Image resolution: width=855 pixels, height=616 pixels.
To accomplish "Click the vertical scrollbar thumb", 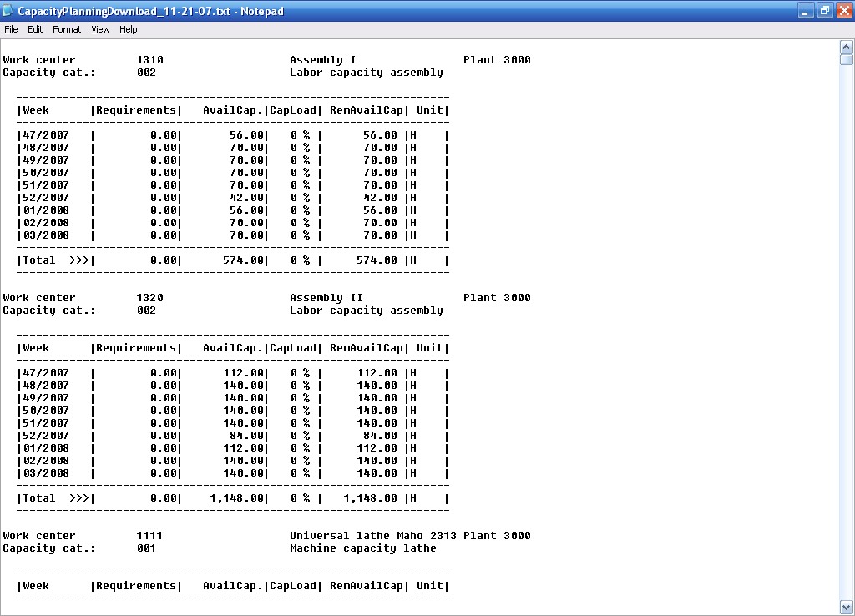I will click(846, 60).
